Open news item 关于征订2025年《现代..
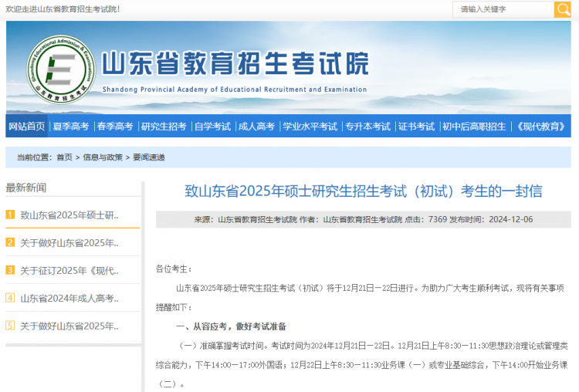 pos(69,271)
